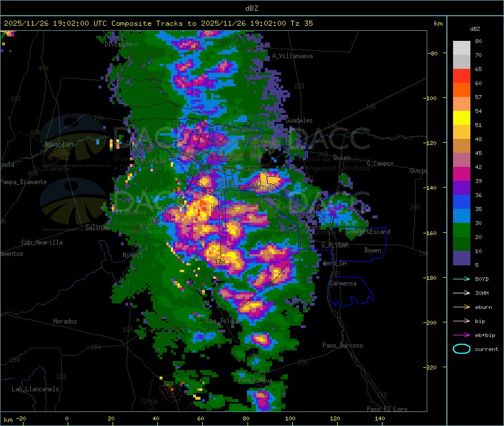Image resolution: width=504 pixels, height=426 pixels.
Task: Click the Punta_Agua label
Action: (x=255, y=381)
